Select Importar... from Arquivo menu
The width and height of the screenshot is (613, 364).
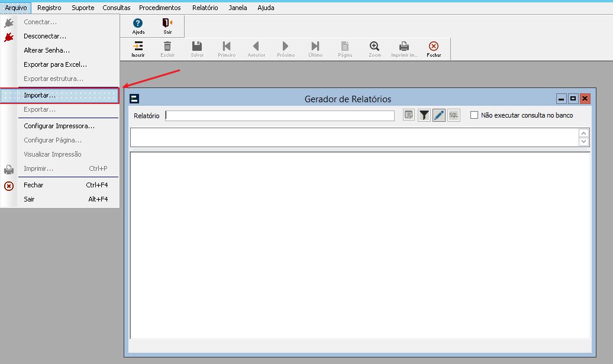60,95
